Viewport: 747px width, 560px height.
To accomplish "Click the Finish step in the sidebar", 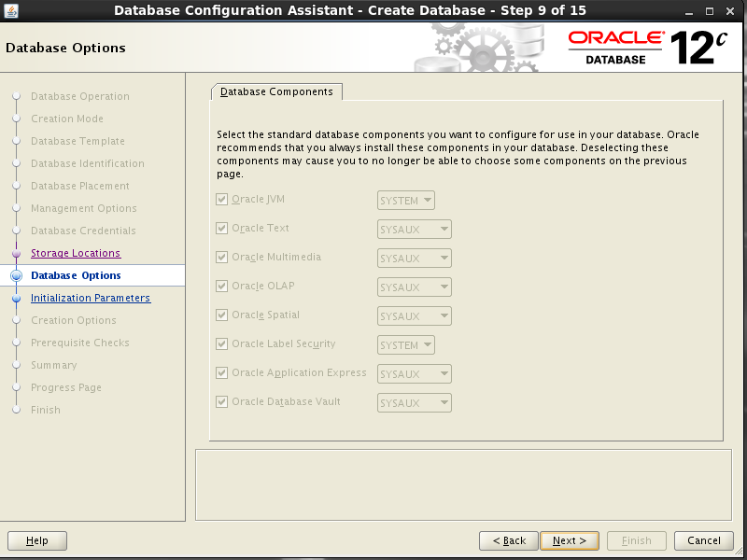I will pyautogui.click(x=46, y=410).
